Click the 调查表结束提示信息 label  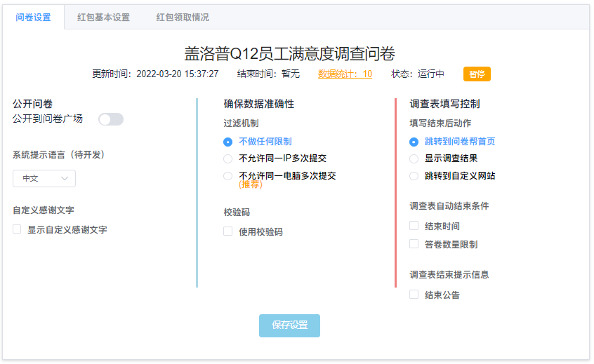pyautogui.click(x=449, y=275)
